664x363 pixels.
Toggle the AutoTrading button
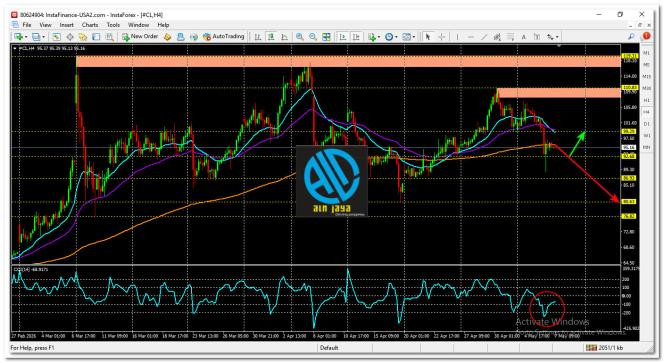224,37
